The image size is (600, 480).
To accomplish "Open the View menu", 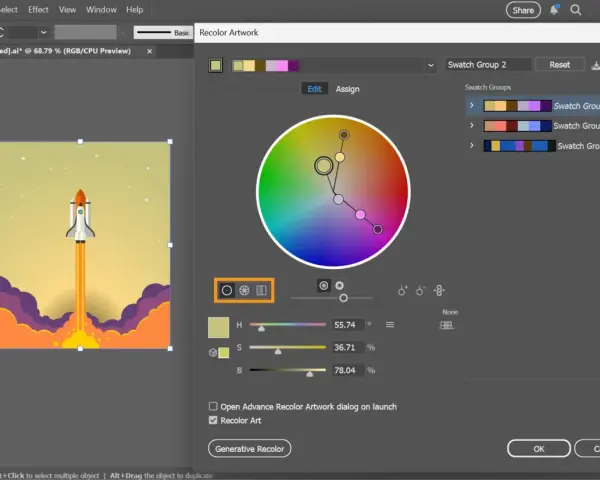I will click(67, 10).
